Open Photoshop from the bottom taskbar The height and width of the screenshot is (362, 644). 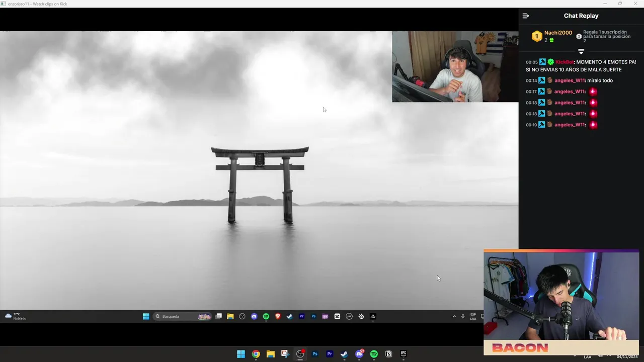click(x=315, y=354)
